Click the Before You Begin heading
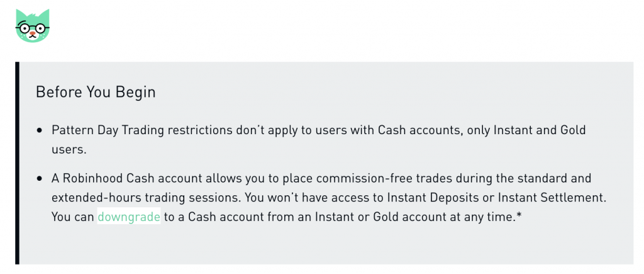644x274 pixels. pyautogui.click(x=96, y=92)
